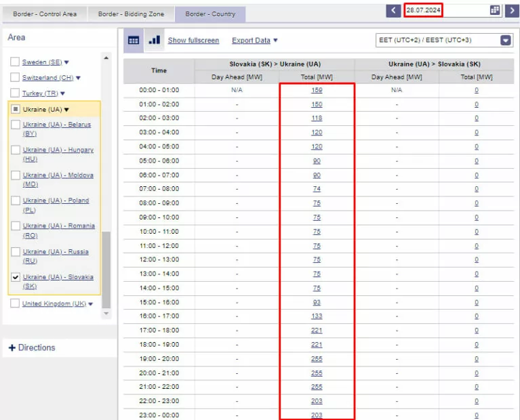Expand Sweden (SE) dropdown arrow
This screenshot has height=420, width=520.
[x=66, y=62]
